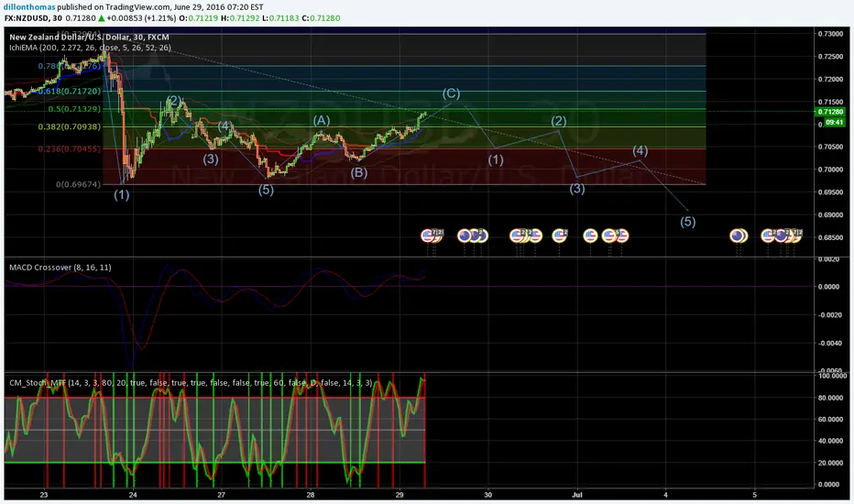The width and height of the screenshot is (854, 504).
Task: Click the projected wave (2) label near July 1
Action: (x=558, y=121)
